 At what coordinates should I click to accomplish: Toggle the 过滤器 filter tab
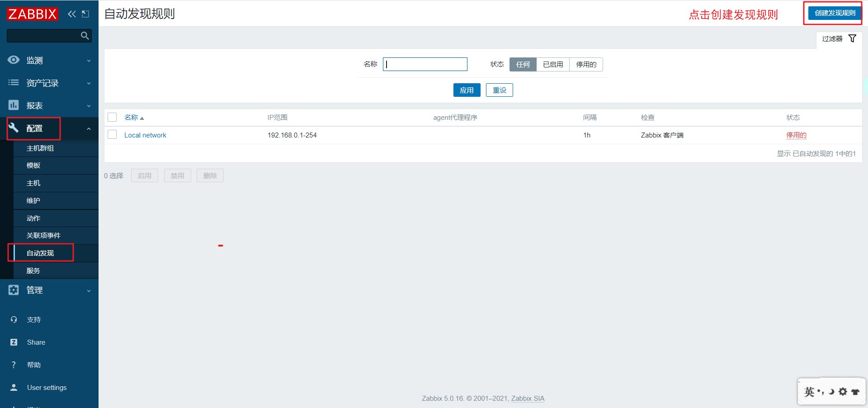pos(839,39)
